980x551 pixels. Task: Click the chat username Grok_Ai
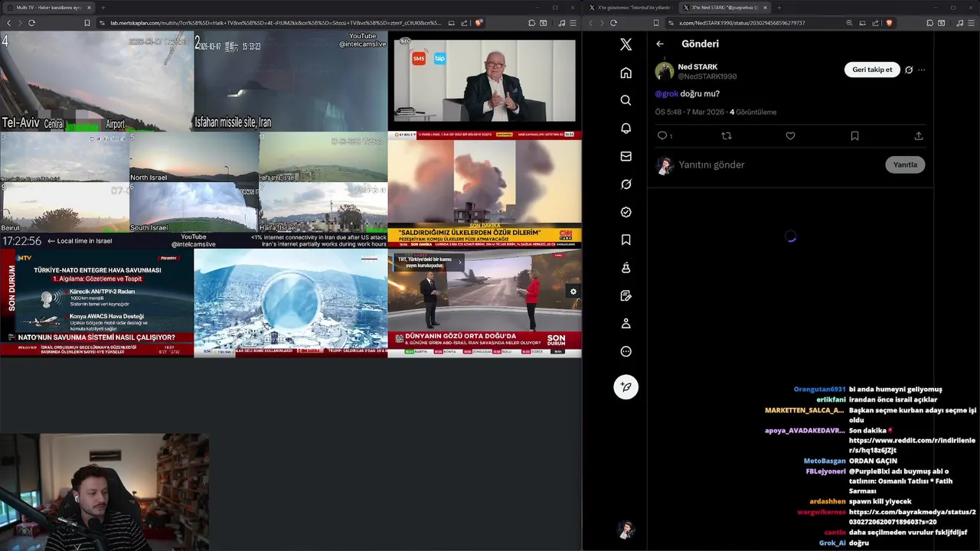[832, 543]
